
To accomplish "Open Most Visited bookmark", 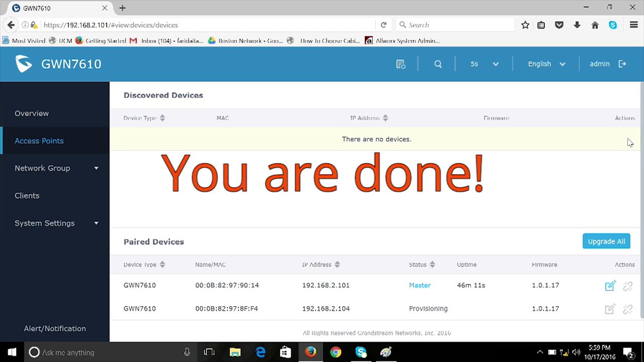I will pyautogui.click(x=24, y=41).
